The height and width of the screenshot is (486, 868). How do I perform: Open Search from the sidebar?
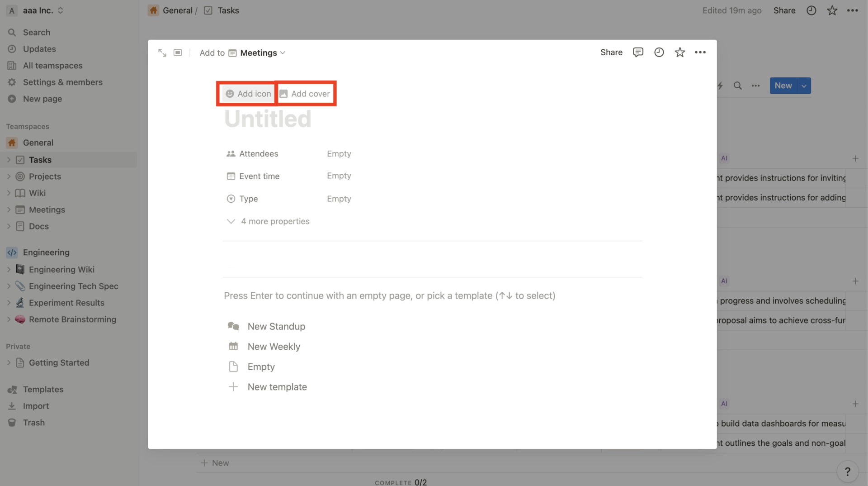tap(36, 32)
